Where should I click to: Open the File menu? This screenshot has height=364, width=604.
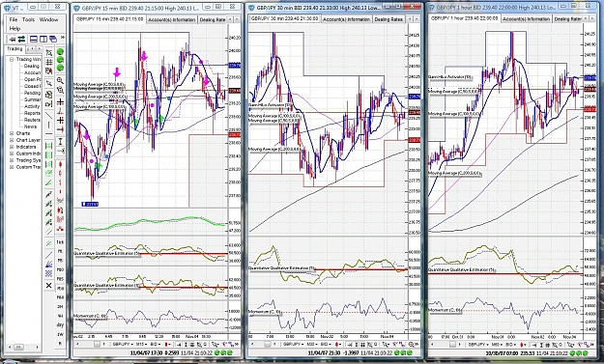14,19
